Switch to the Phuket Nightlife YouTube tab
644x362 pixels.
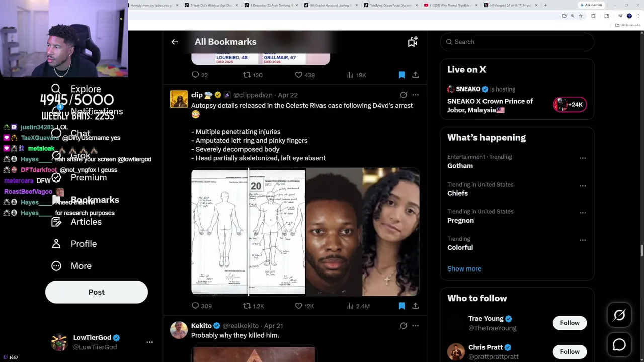(x=450, y=5)
